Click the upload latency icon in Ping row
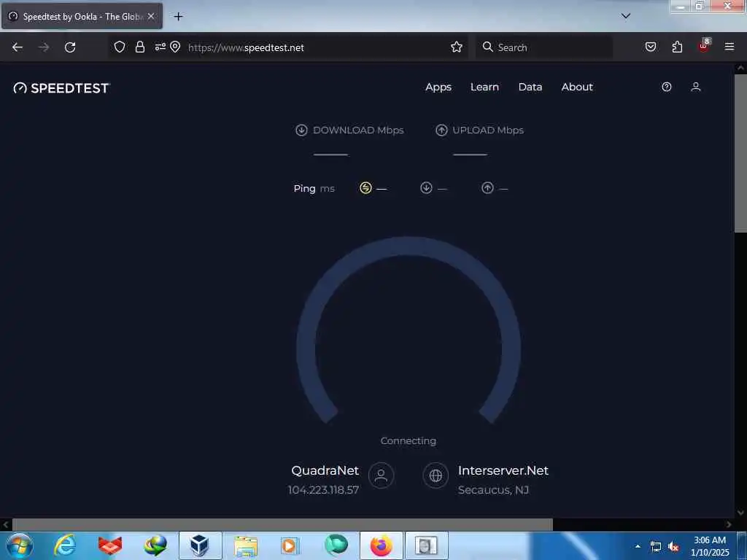Image resolution: width=747 pixels, height=560 pixels. click(487, 188)
